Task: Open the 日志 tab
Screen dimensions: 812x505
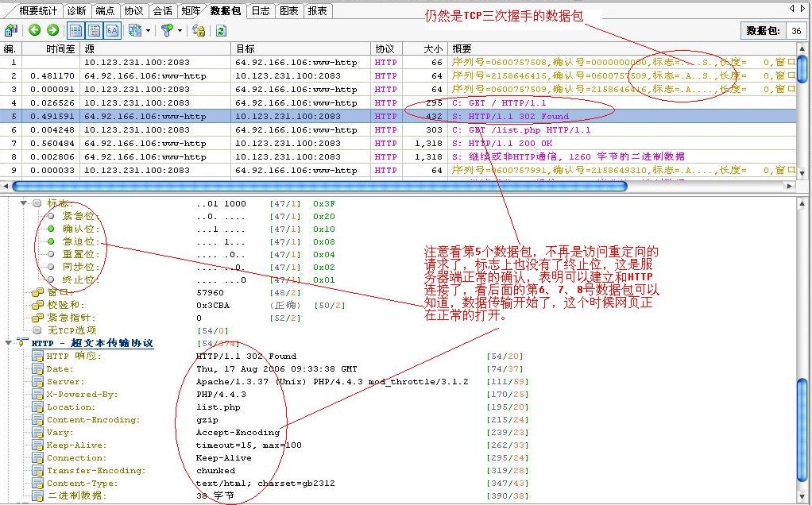Action: [x=260, y=11]
